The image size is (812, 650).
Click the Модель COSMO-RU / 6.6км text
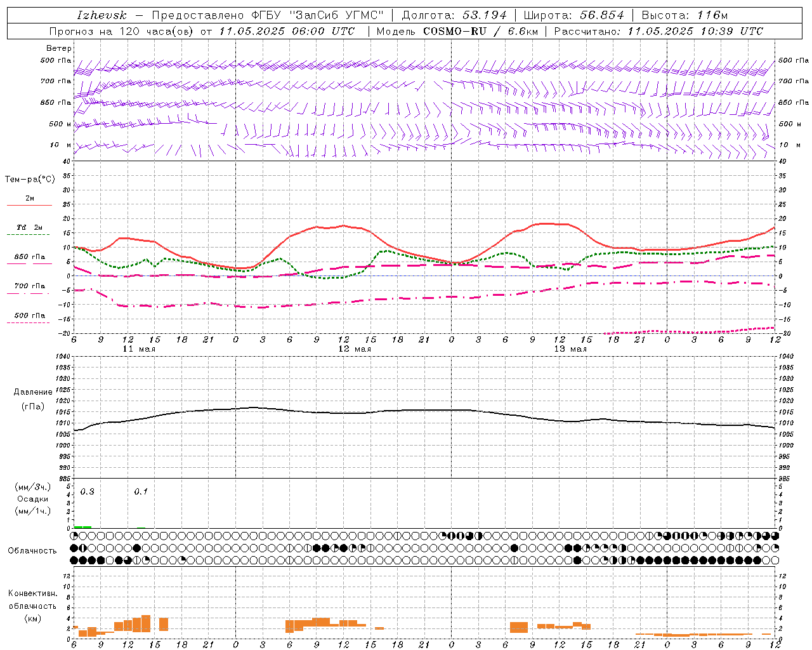[x=456, y=31]
